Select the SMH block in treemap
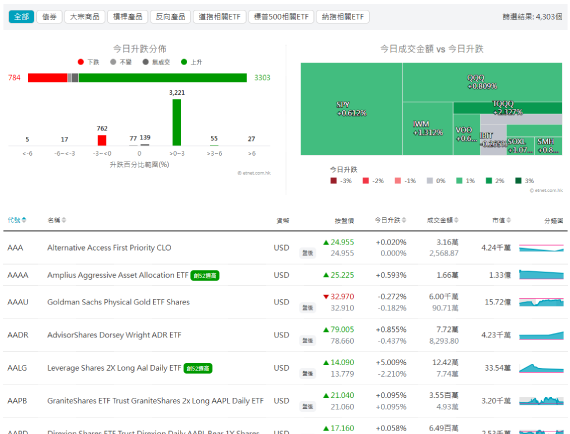 [548, 146]
